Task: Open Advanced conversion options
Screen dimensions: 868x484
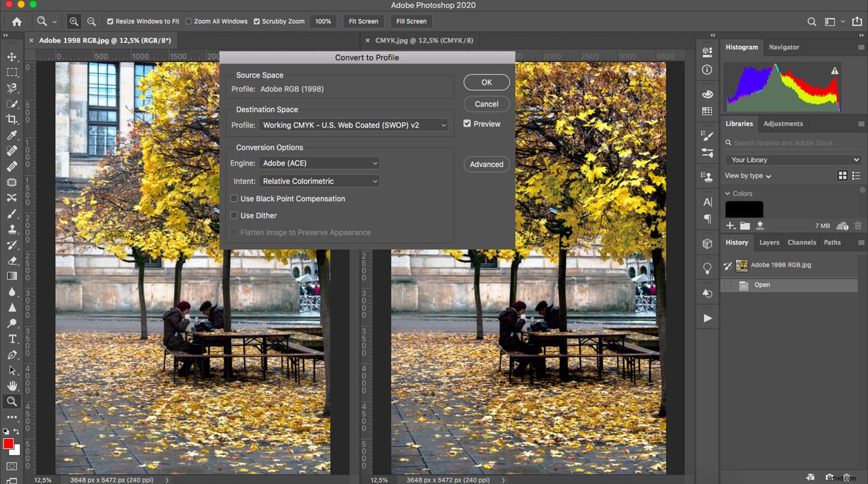Action: coord(486,164)
